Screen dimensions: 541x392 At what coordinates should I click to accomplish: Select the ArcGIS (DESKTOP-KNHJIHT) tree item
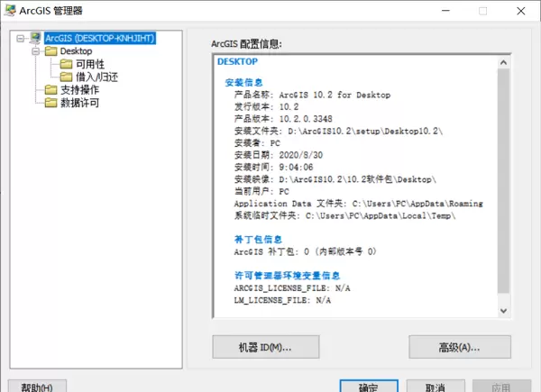click(x=102, y=39)
